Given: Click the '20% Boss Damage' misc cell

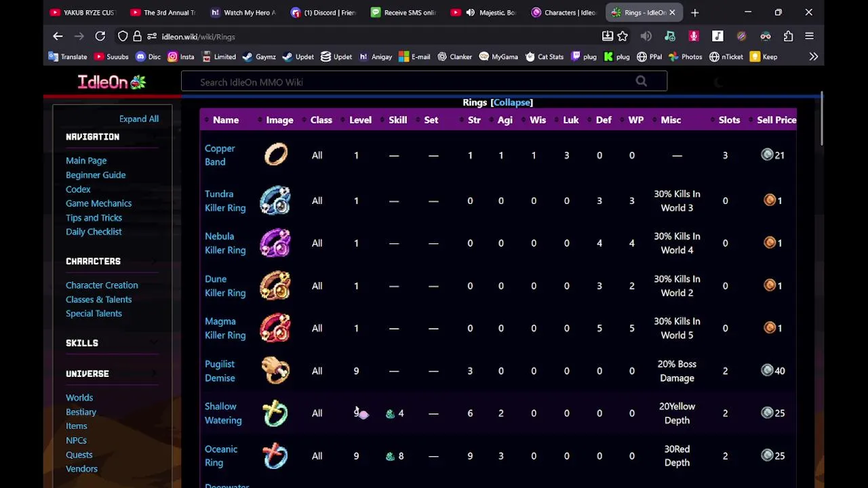Looking at the screenshot, I should coord(677,371).
